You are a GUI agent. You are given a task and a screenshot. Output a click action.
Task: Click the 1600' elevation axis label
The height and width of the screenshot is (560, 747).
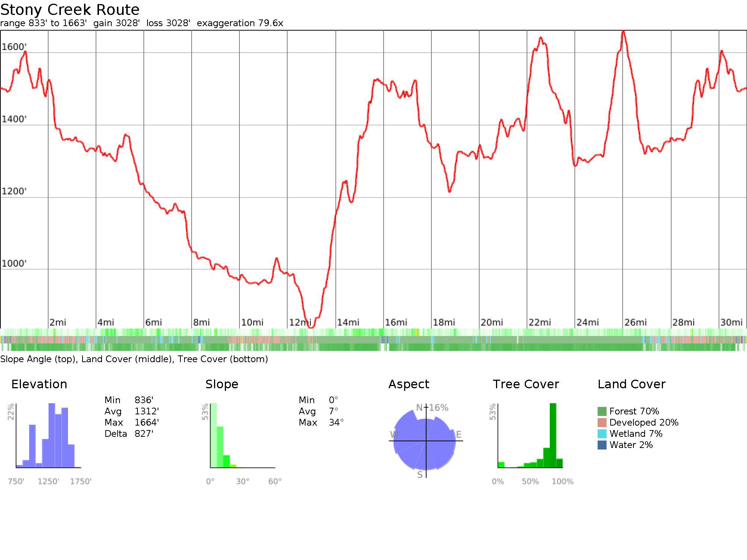click(x=14, y=47)
